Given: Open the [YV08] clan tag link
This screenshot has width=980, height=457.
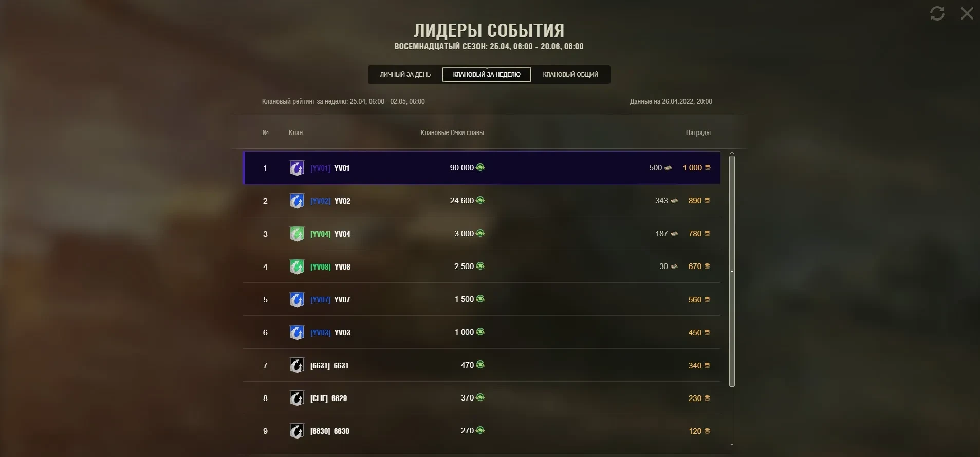Looking at the screenshot, I should point(320,266).
